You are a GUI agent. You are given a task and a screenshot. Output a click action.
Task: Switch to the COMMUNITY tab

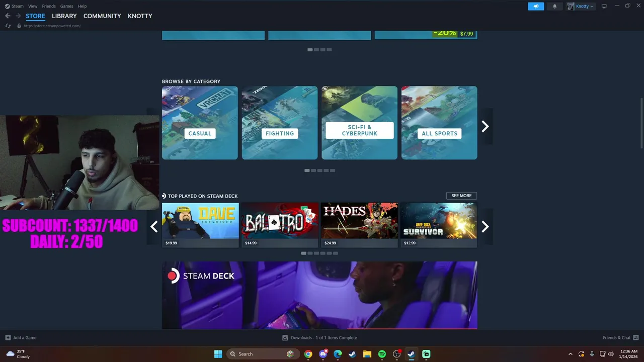(102, 16)
